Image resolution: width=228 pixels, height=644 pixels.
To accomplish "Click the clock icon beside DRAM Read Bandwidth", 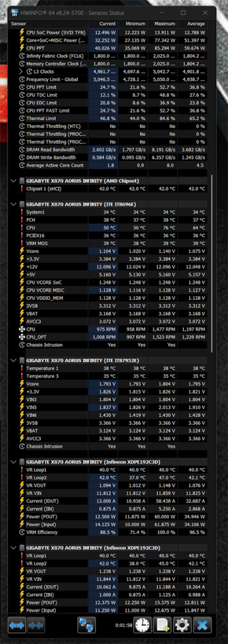I will (x=22, y=150).
